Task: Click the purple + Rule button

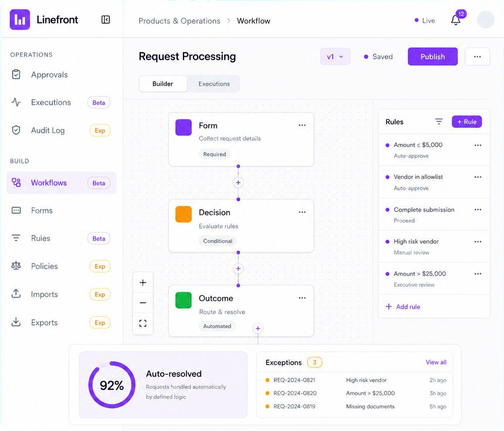Action: click(x=467, y=121)
